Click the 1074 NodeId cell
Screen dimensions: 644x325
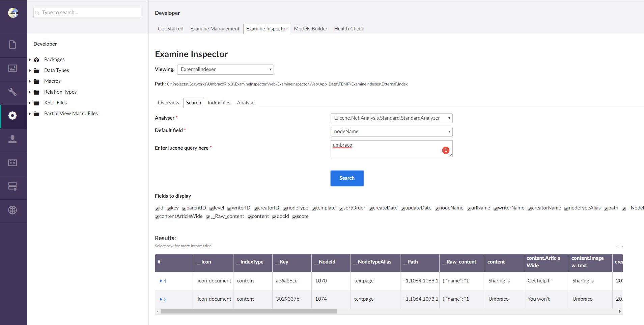[x=331, y=299]
